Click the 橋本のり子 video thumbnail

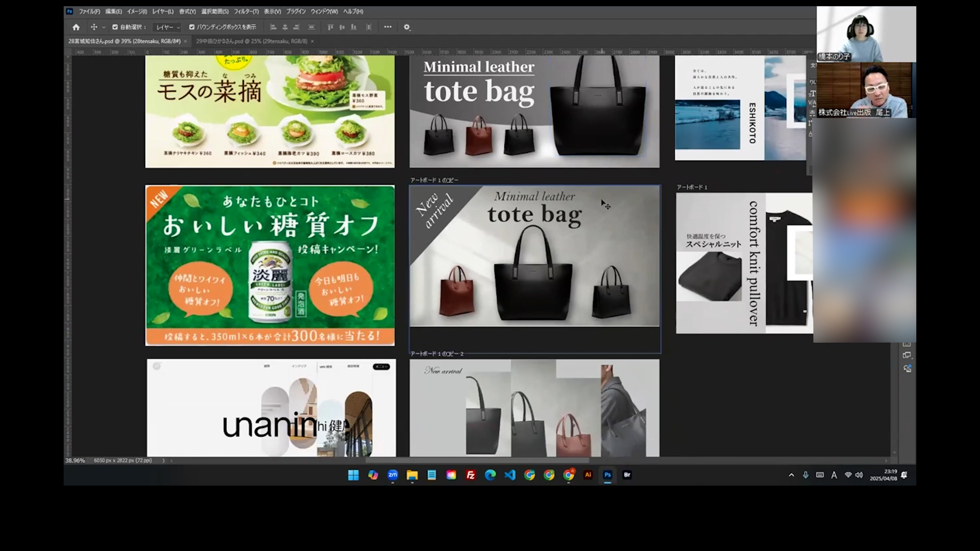click(866, 34)
